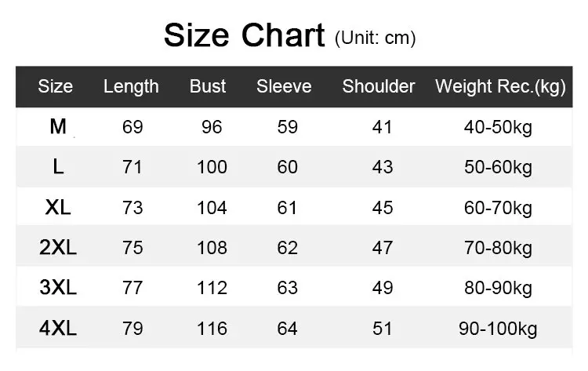The image size is (588, 371).
Task: Click the Weight Rec.(kg) header
Action: 500,86
